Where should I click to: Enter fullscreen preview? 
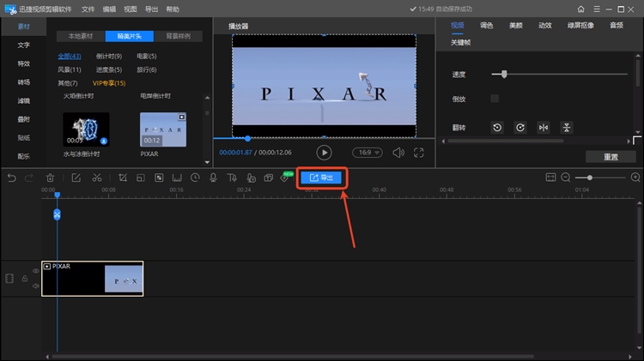click(418, 153)
